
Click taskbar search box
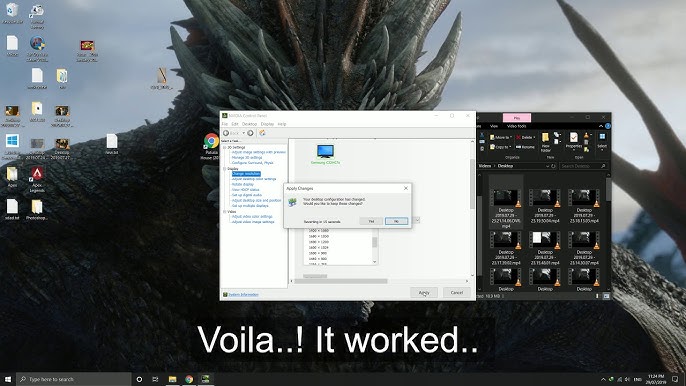(x=74, y=379)
